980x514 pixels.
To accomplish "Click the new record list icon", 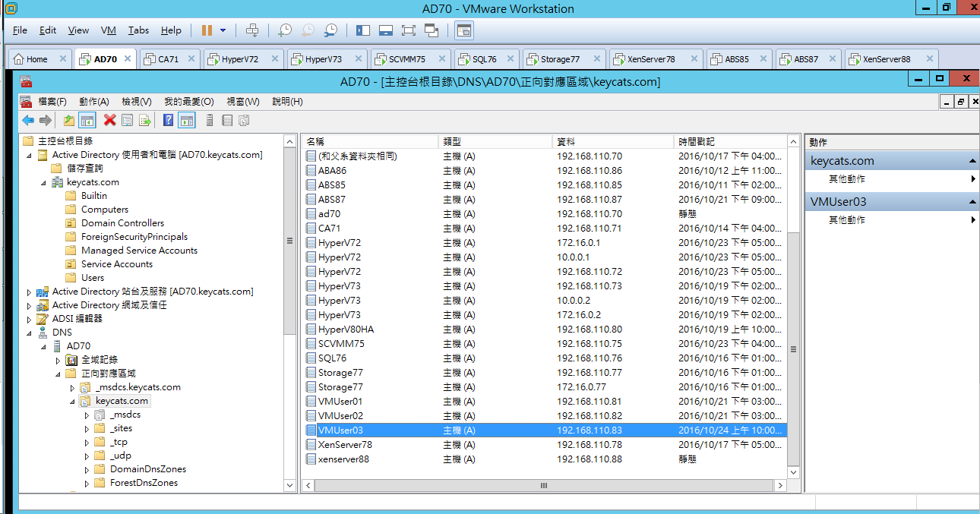I will tap(227, 120).
